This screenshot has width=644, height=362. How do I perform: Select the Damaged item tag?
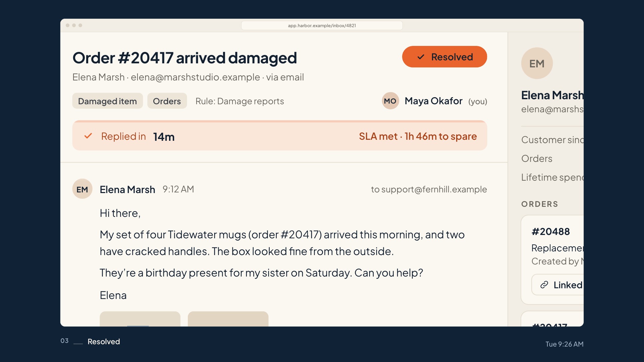pyautogui.click(x=107, y=101)
